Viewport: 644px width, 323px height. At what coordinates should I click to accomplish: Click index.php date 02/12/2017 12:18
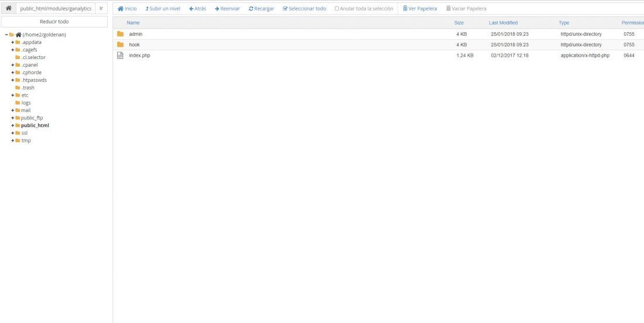click(x=510, y=56)
